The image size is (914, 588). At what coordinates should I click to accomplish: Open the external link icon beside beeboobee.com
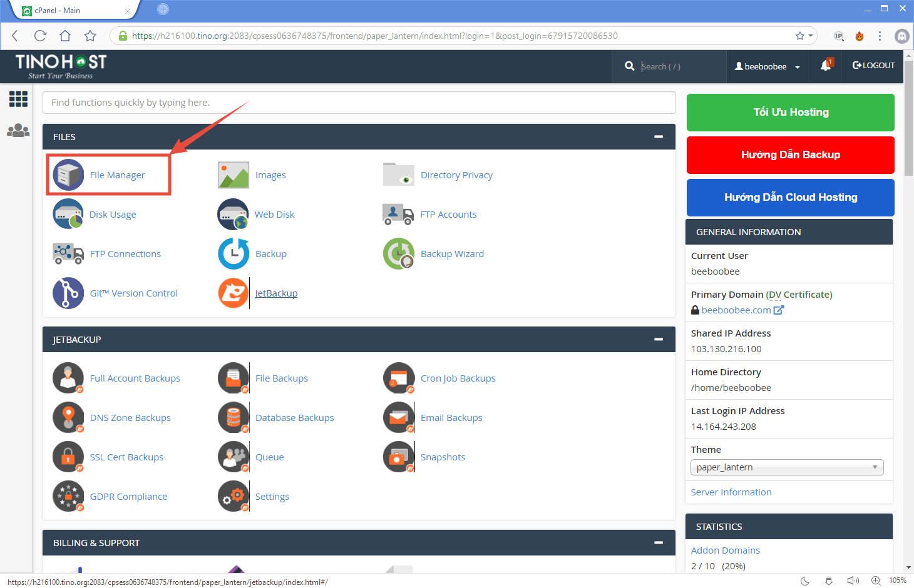coord(778,310)
